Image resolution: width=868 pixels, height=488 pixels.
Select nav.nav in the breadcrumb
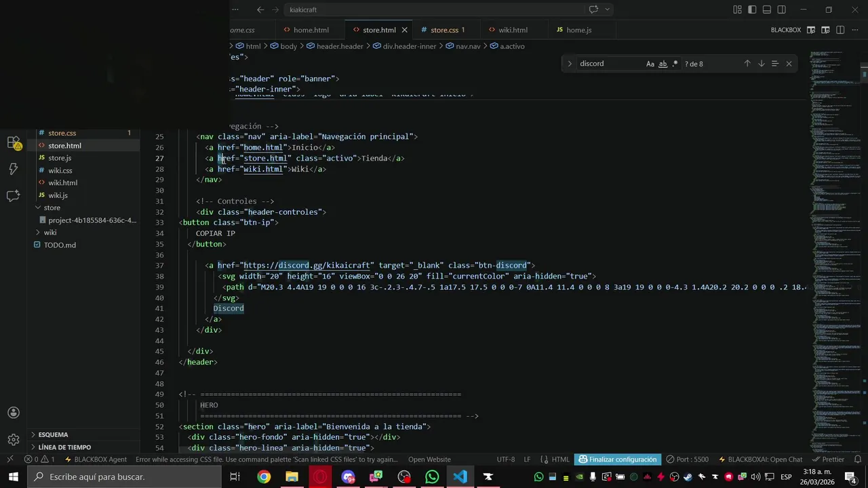pyautogui.click(x=468, y=46)
